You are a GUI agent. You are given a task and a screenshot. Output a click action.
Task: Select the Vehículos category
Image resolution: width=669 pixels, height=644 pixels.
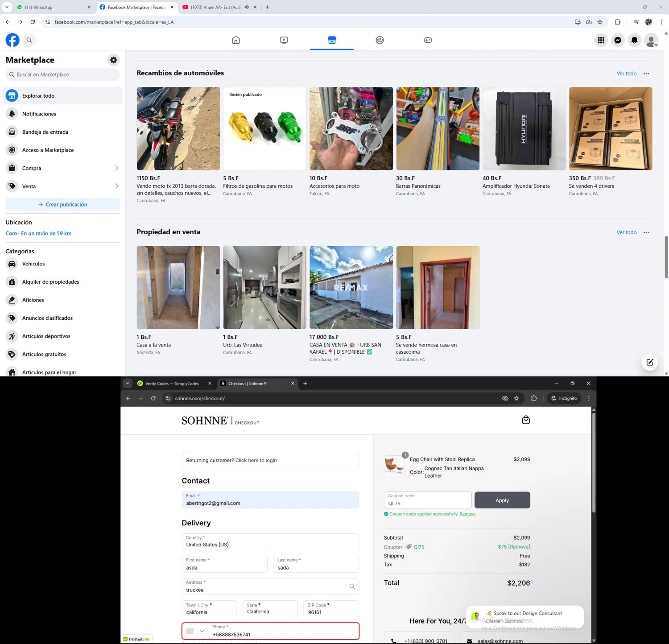pos(63,264)
